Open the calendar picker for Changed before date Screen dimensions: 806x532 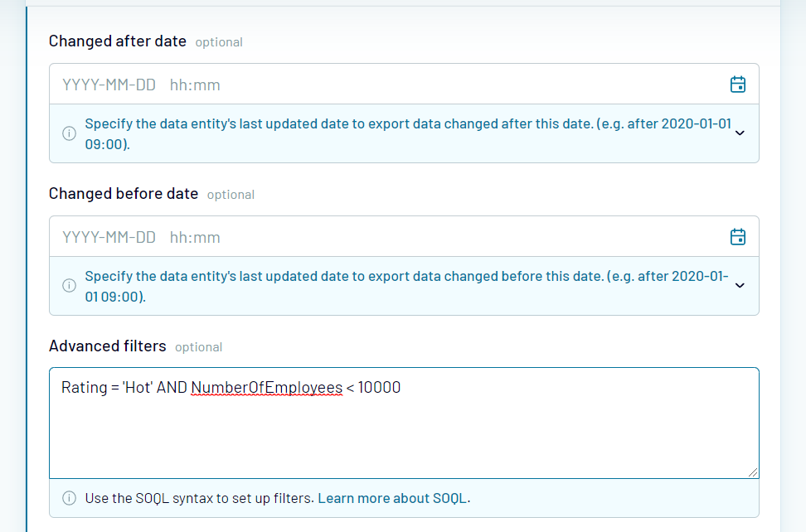[737, 236]
